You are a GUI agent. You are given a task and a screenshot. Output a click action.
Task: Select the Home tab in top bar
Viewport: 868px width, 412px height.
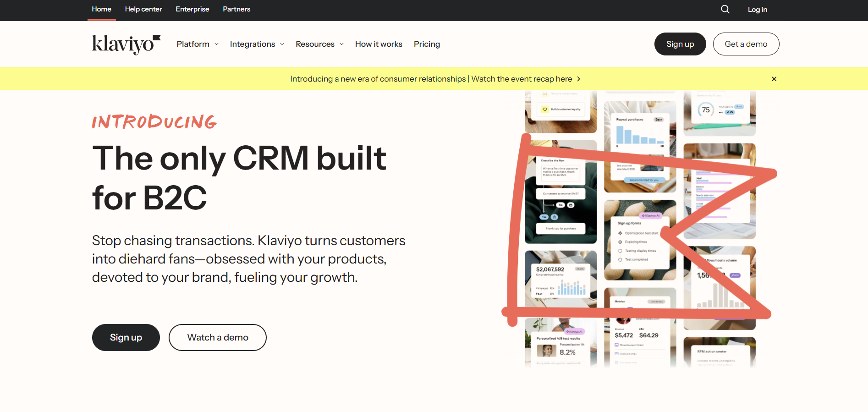click(x=101, y=9)
